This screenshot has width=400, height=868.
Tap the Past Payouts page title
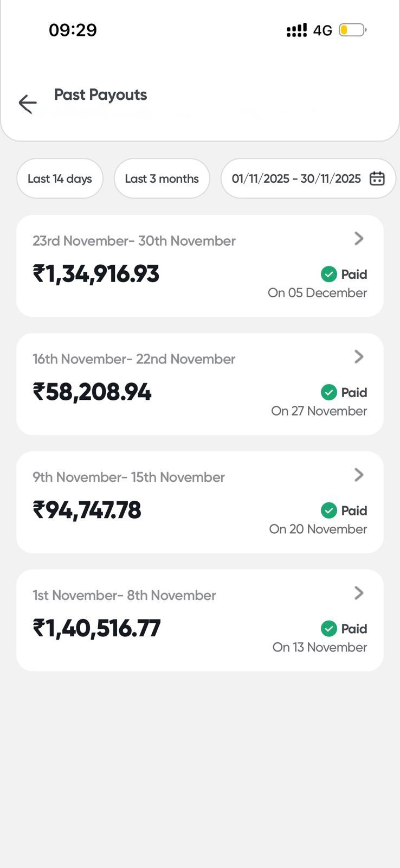(x=101, y=95)
